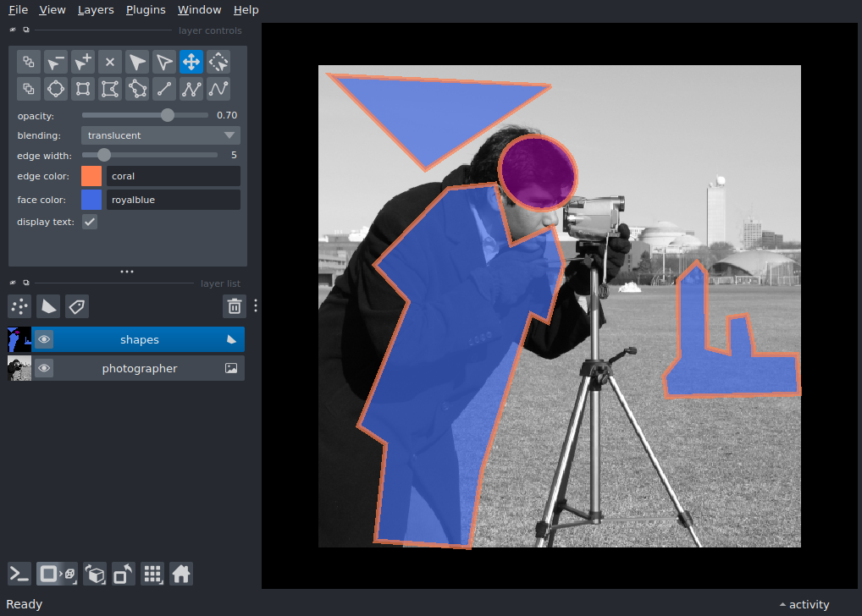Select the rectangle drawing tool

point(82,89)
